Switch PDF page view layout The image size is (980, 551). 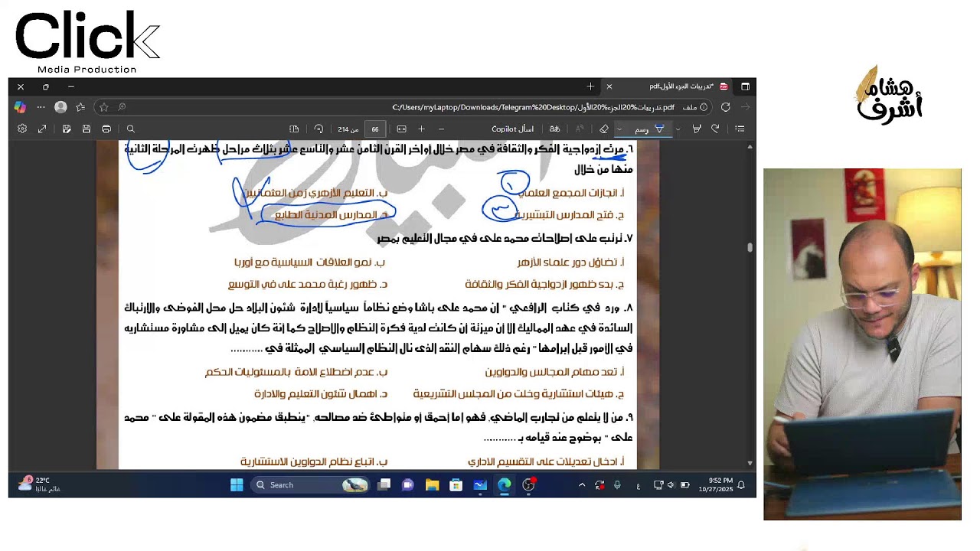click(294, 129)
